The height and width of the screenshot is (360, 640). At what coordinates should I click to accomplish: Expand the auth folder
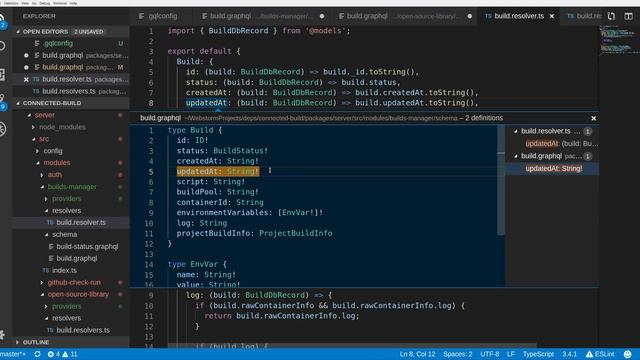coord(42,175)
